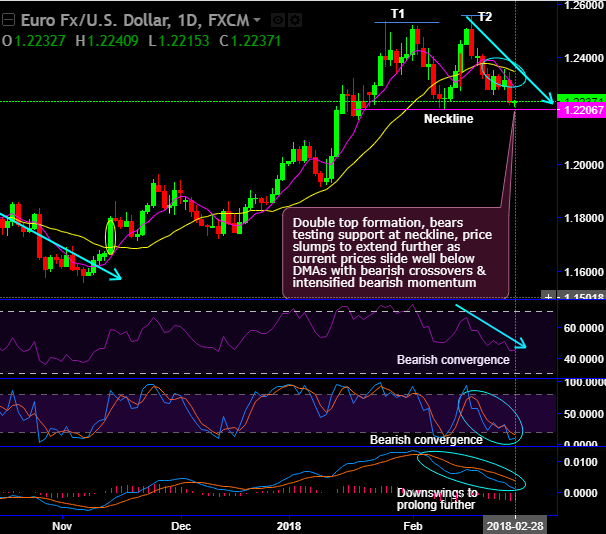The height and width of the screenshot is (534, 606).
Task: Open the dropdown arrow next to FXCM
Action: click(257, 20)
